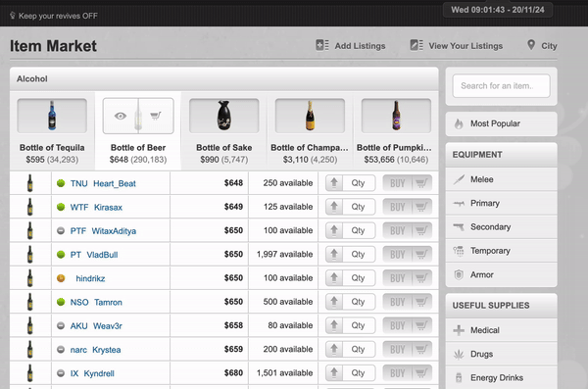Click the cart icon on Bottle of Beer
588x389 pixels.
[x=156, y=116]
